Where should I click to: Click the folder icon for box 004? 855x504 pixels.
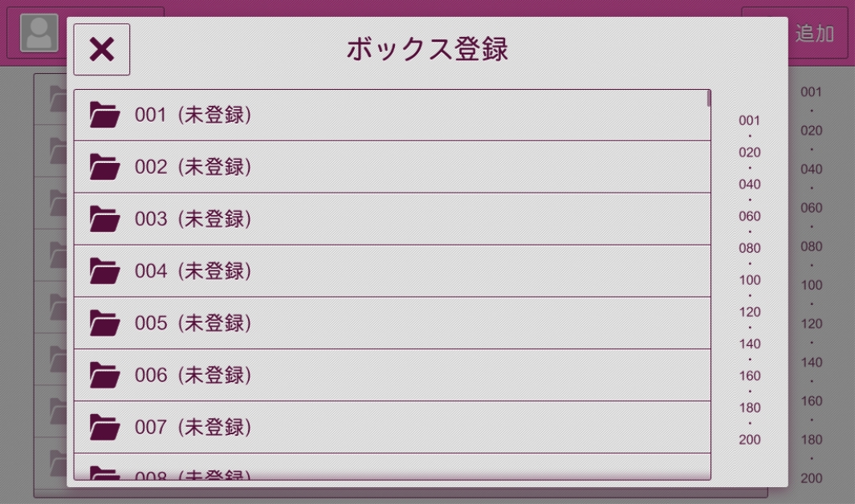tap(104, 271)
